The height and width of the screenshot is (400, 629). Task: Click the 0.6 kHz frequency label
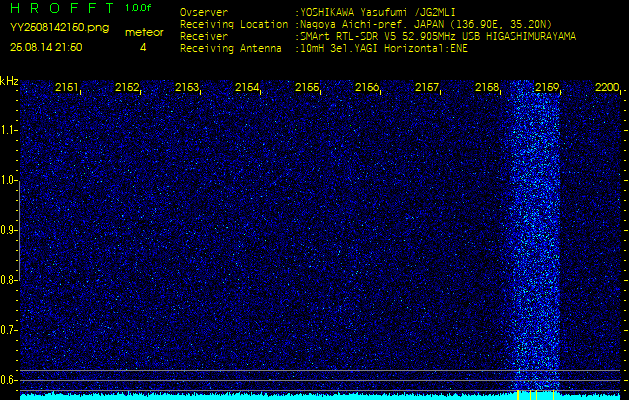[8, 380]
